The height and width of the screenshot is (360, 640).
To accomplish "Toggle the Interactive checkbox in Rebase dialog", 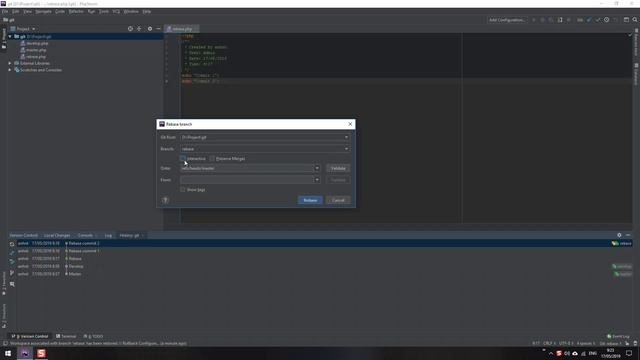I will point(183,158).
